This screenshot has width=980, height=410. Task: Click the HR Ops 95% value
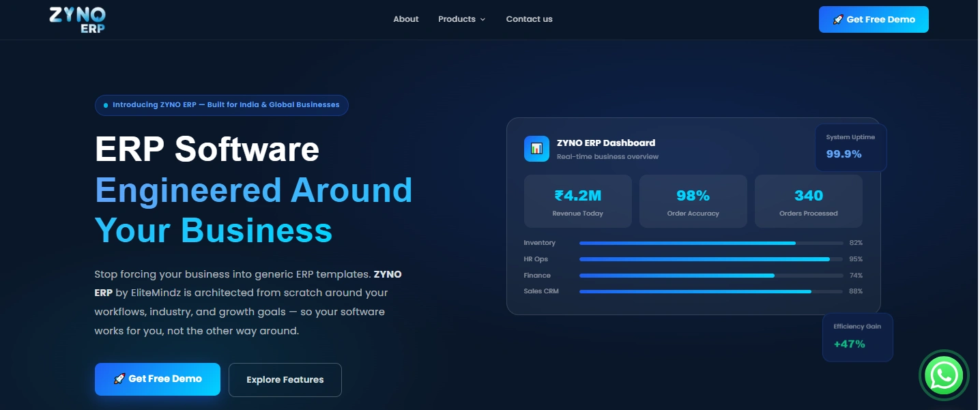click(856, 259)
